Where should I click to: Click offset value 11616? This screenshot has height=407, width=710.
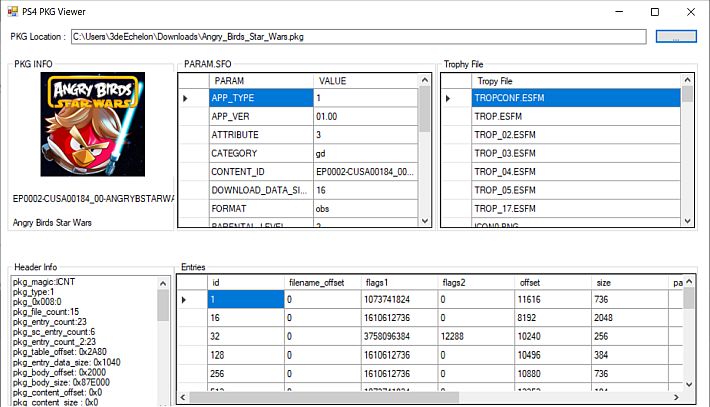tap(553, 299)
